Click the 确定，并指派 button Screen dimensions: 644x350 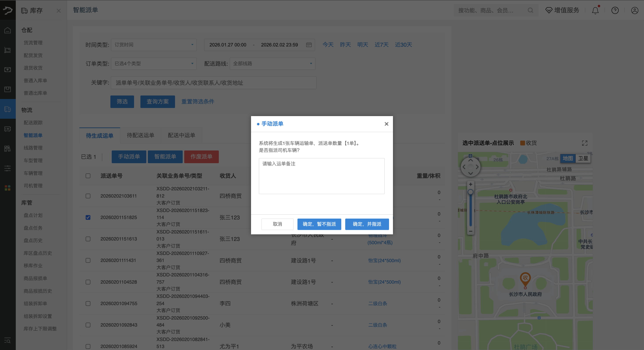tap(367, 224)
